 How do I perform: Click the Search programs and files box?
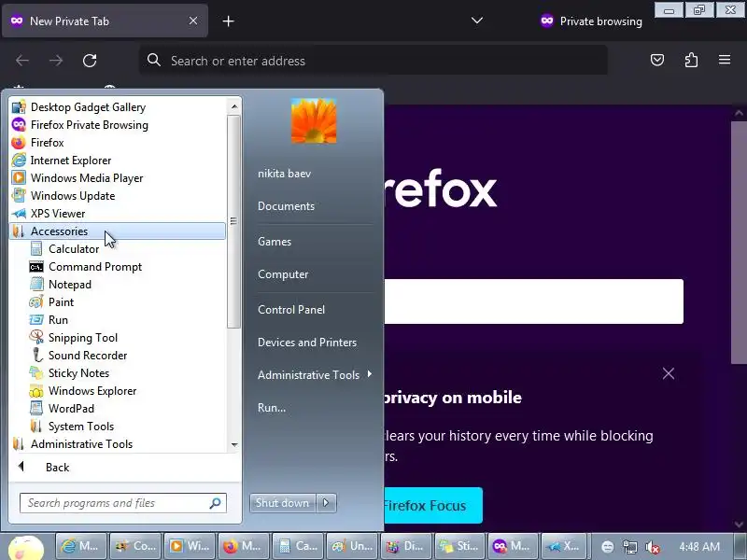[x=123, y=503]
